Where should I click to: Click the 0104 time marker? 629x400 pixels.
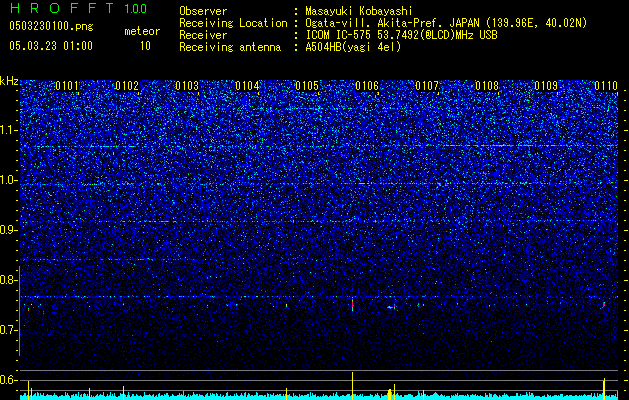247,86
